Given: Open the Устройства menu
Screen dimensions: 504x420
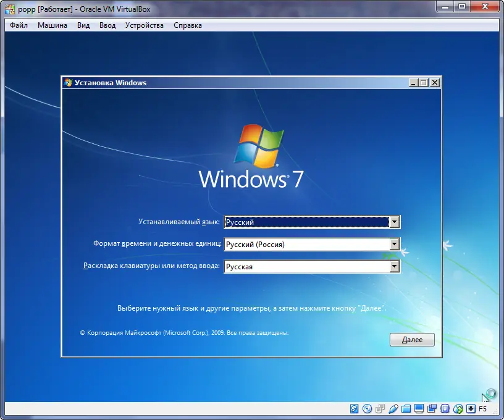Looking at the screenshot, I should 145,25.
